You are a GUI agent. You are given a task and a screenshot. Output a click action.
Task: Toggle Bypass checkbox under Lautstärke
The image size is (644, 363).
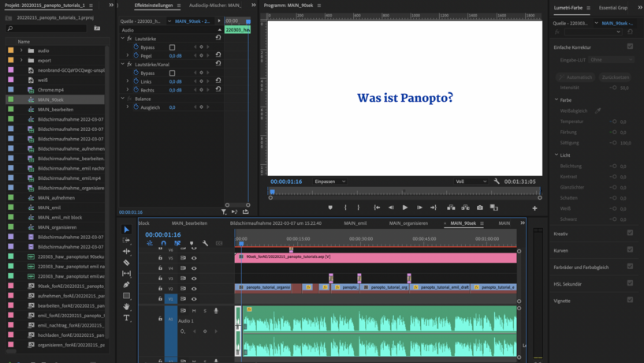[x=172, y=47]
